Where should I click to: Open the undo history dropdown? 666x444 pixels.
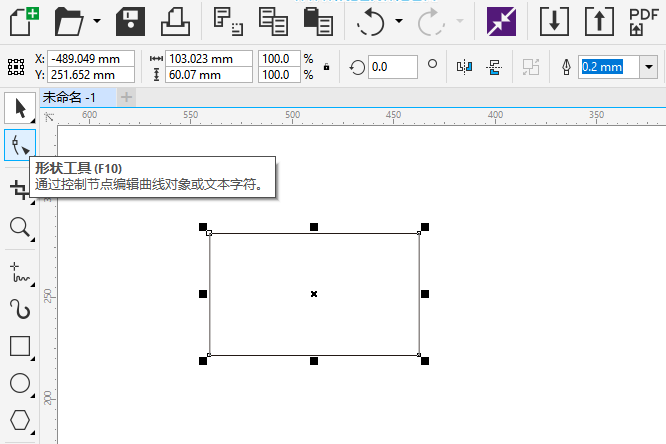pyautogui.click(x=399, y=20)
